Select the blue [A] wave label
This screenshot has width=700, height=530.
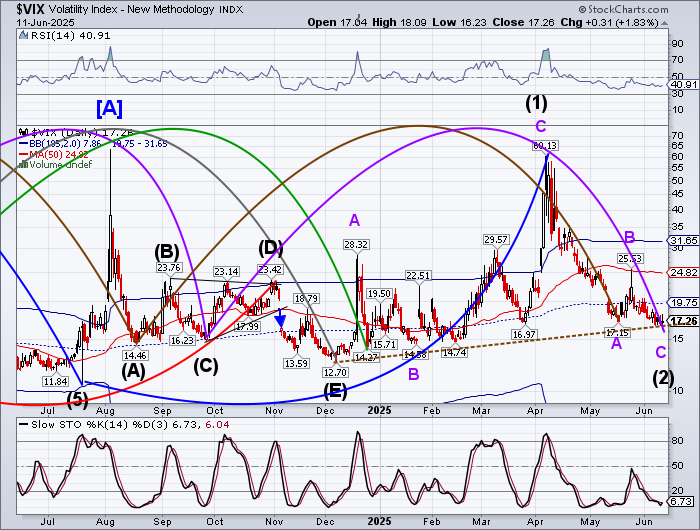110,106
